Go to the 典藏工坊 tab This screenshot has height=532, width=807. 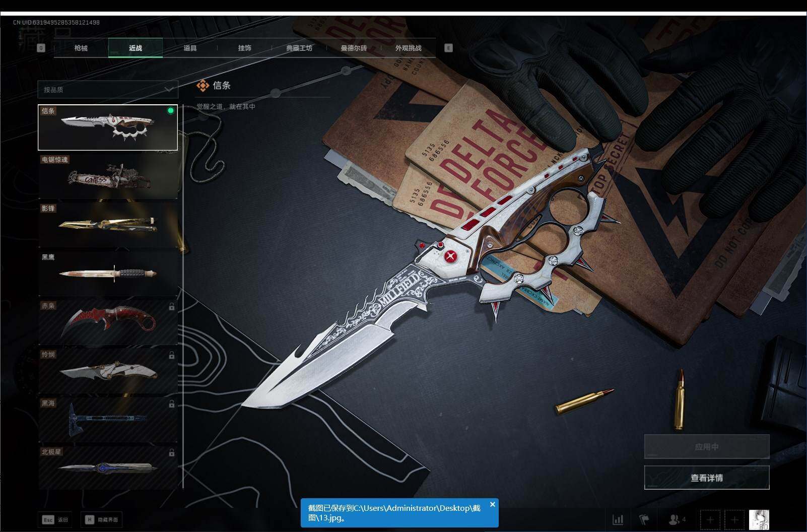tap(299, 48)
